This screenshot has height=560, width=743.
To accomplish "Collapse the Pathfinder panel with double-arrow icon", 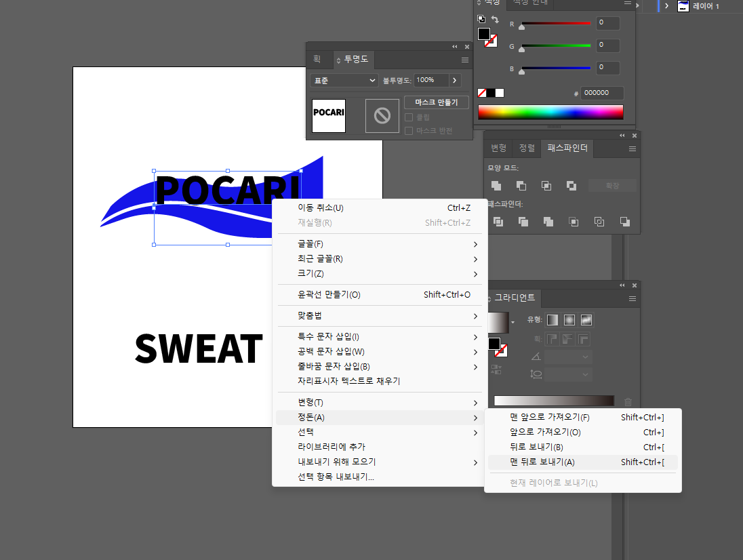I will [622, 136].
